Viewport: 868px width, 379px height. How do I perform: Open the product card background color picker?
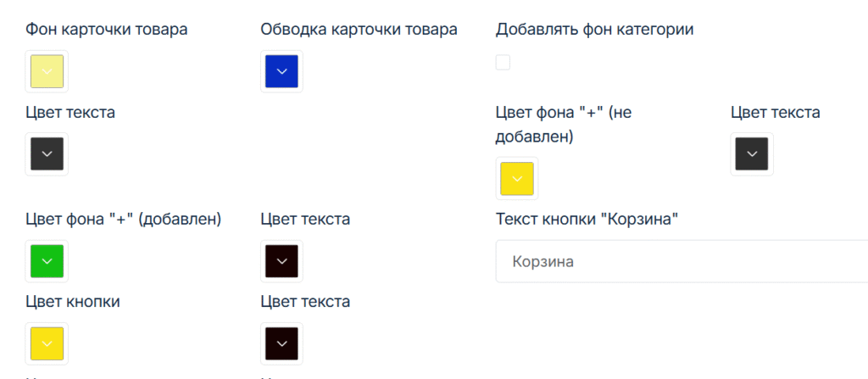(x=47, y=71)
